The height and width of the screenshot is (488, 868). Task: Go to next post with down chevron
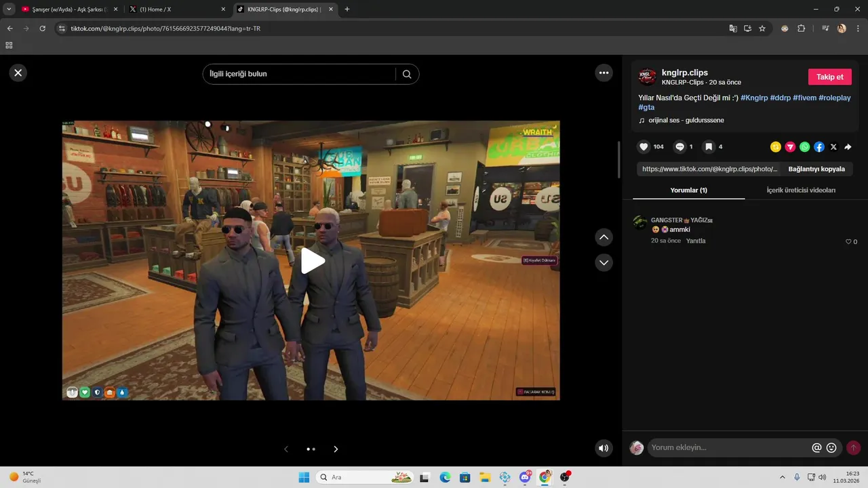(x=604, y=262)
